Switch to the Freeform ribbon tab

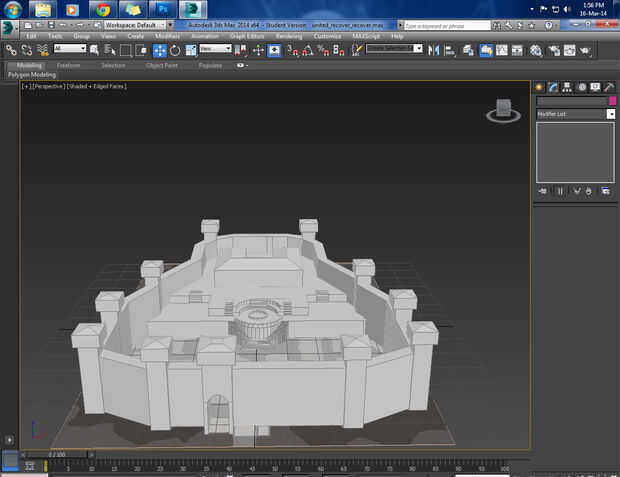click(69, 65)
